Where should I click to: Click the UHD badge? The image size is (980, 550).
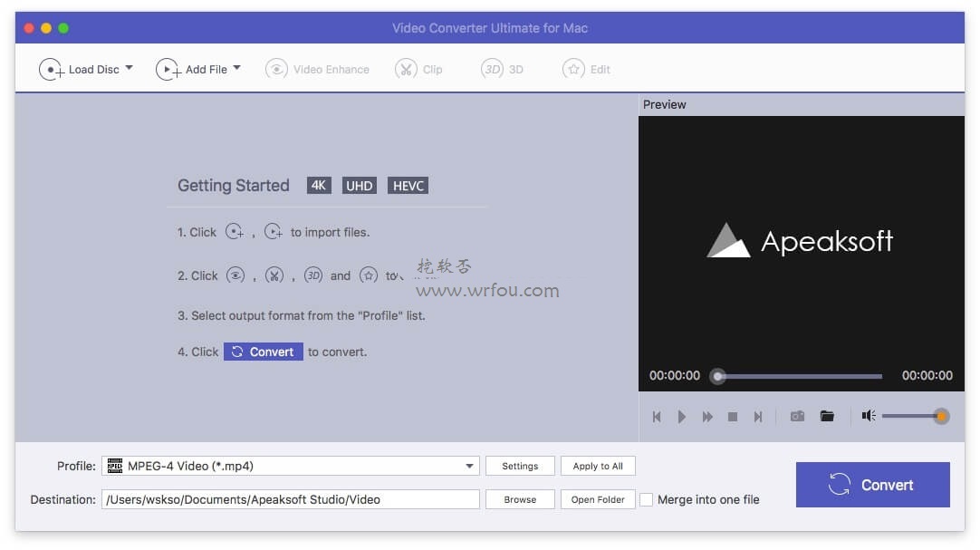[360, 186]
